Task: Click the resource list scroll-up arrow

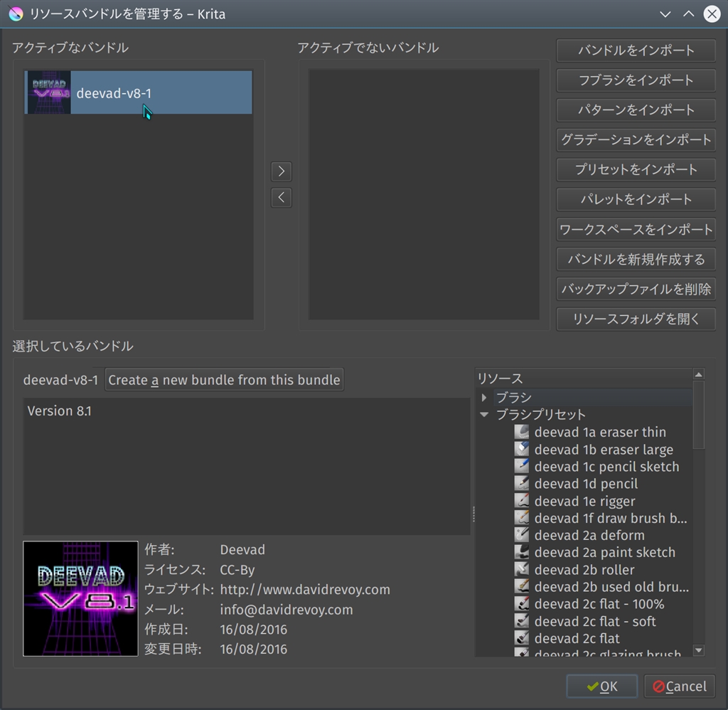Action: tap(699, 374)
